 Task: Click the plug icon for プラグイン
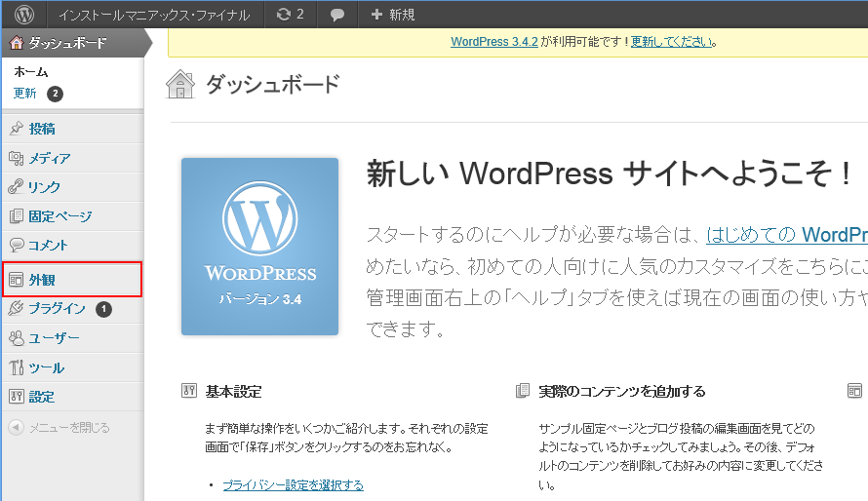point(16,308)
